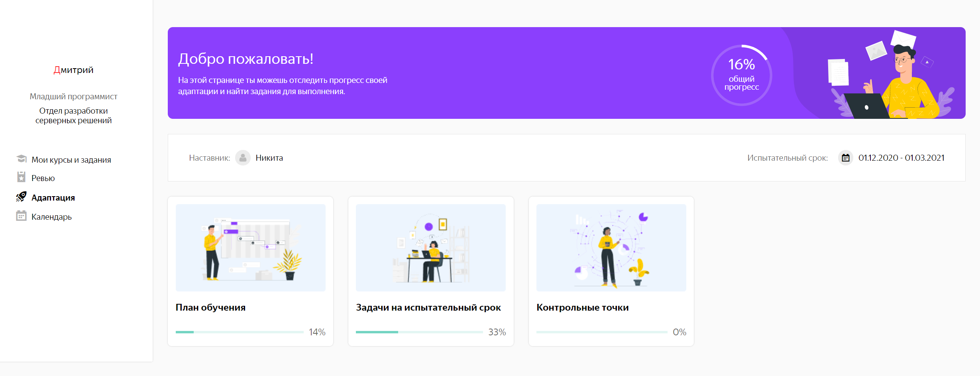Click the probation period calendar icon
This screenshot has height=376, width=980.
[845, 158]
